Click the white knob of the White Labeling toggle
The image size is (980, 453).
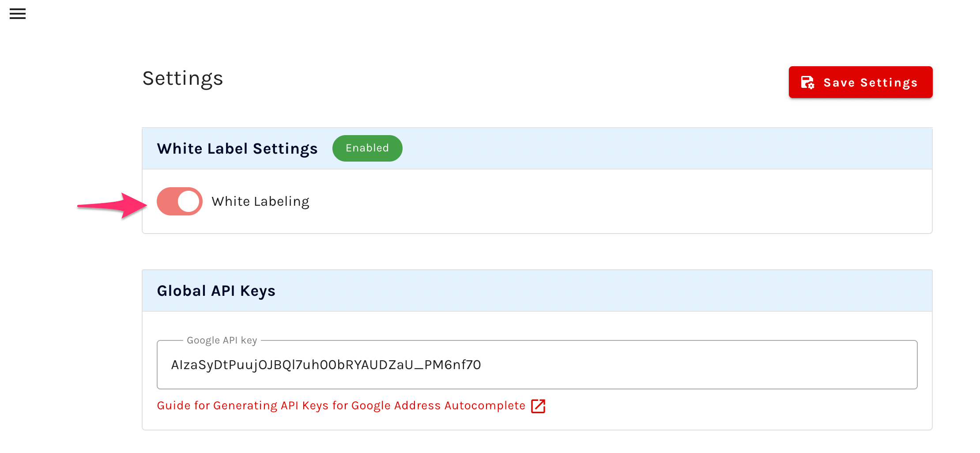pyautogui.click(x=189, y=201)
